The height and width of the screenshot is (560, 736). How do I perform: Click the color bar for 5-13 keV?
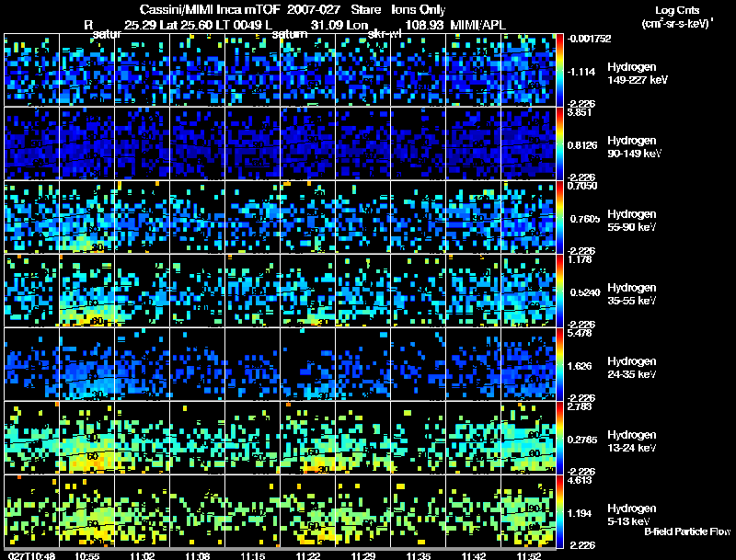tap(559, 512)
